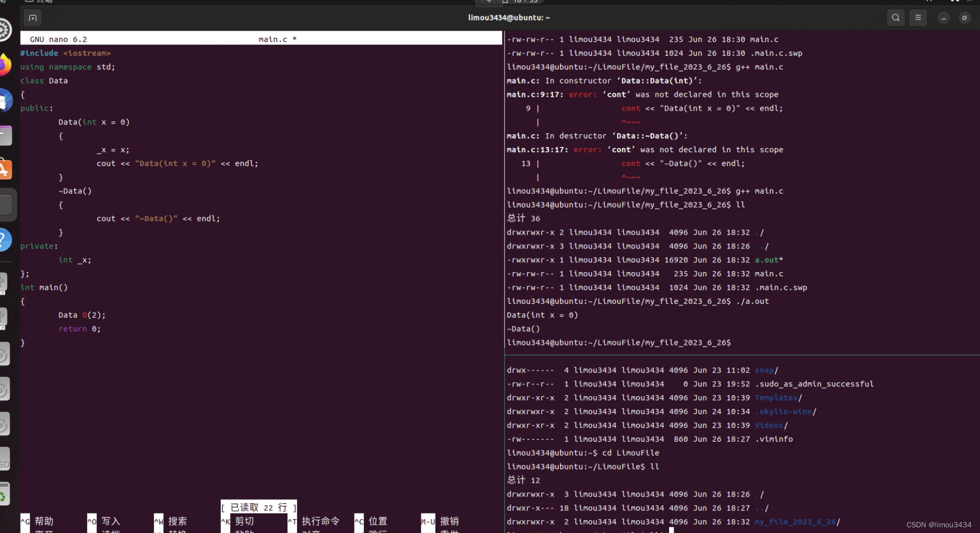This screenshot has width=980, height=533.
Task: Click the _x = x; assignment line
Action: pos(113,150)
